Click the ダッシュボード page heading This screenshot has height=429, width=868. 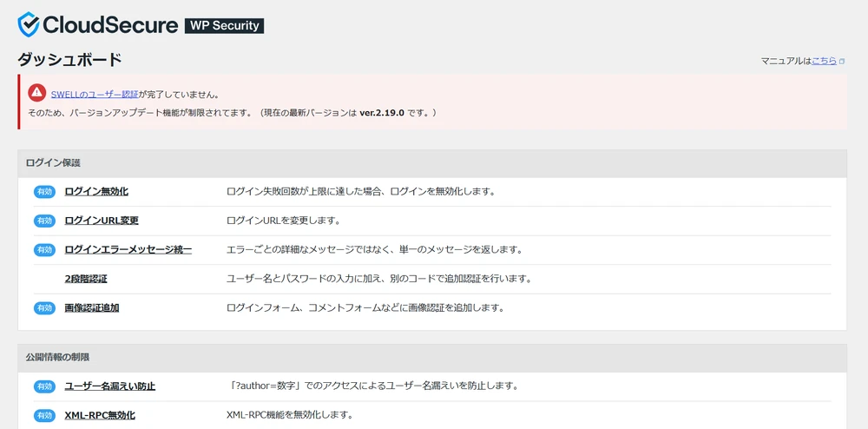(69, 60)
